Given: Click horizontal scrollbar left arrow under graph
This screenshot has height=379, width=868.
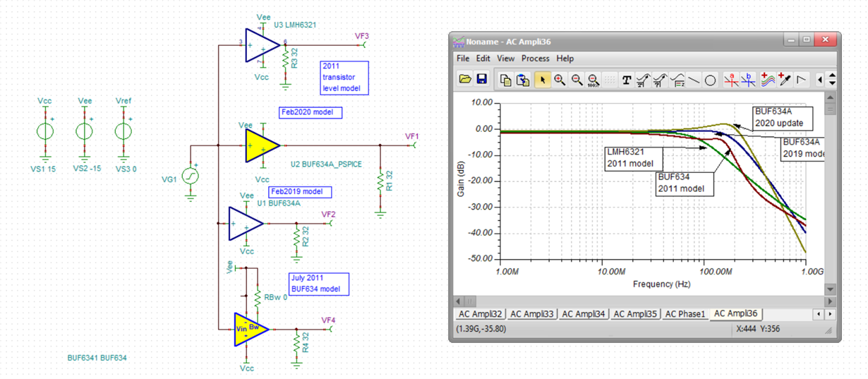Looking at the screenshot, I should click(x=458, y=301).
